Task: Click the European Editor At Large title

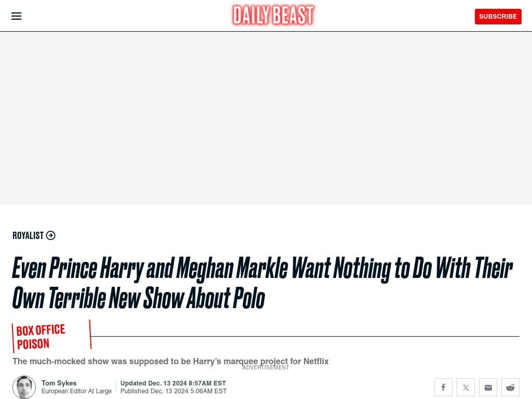Action: point(76,391)
